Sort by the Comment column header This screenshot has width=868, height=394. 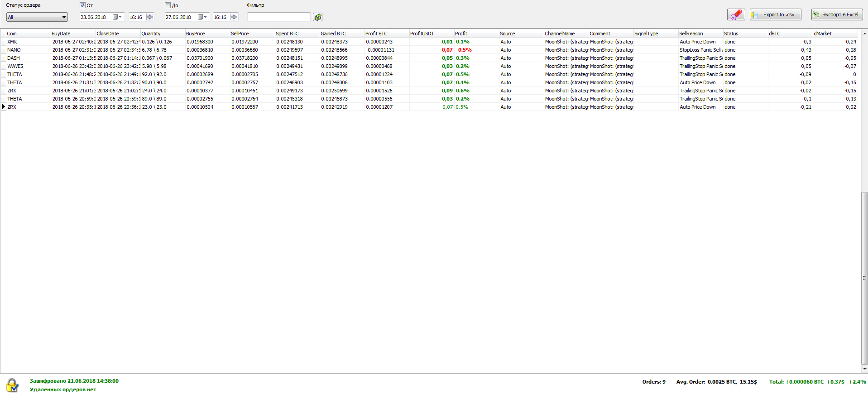[x=611, y=34]
